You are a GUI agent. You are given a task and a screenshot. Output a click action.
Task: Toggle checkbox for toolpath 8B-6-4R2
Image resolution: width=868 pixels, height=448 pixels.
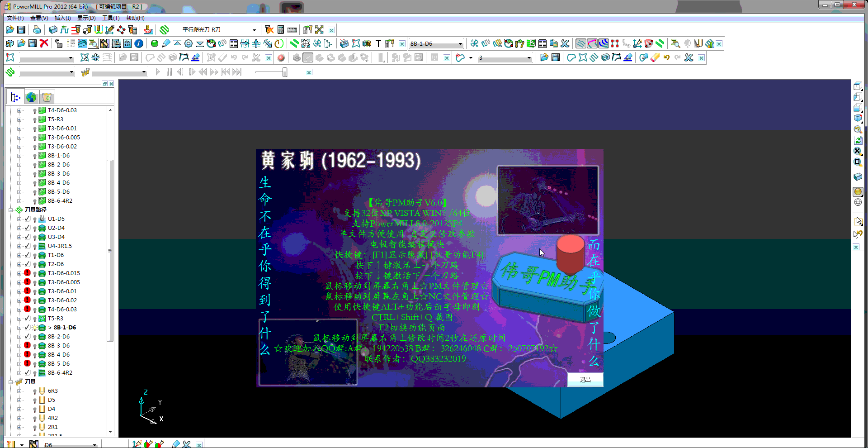[27, 373]
